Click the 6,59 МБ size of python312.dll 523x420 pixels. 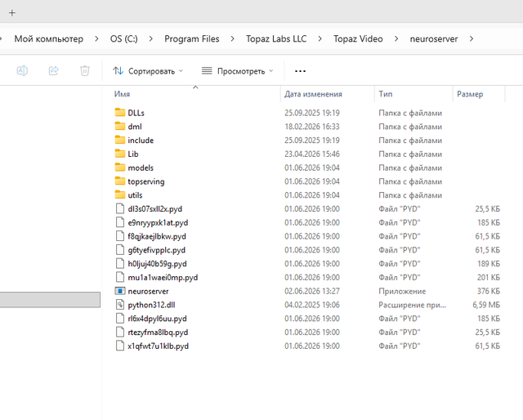click(486, 305)
